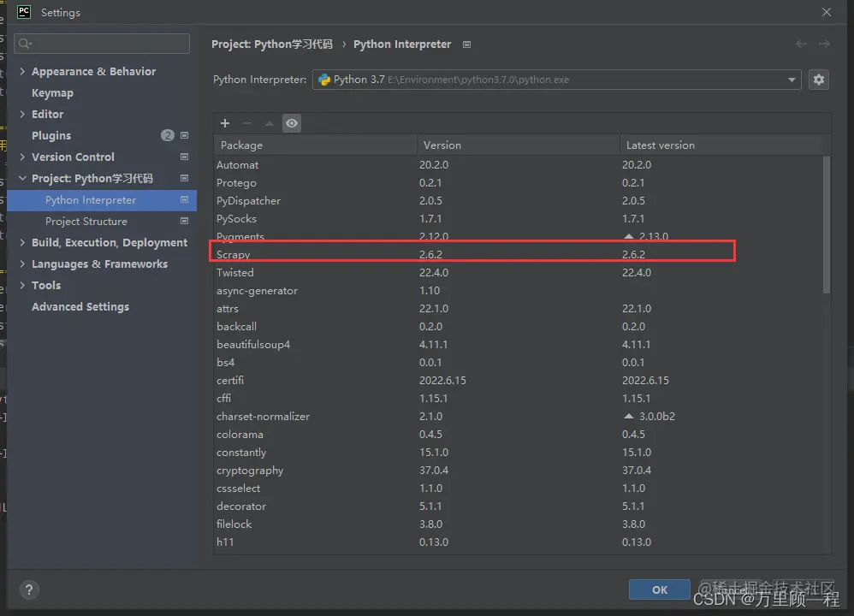Click the PyCharm logo in title bar
This screenshot has height=616, width=854.
(x=24, y=12)
